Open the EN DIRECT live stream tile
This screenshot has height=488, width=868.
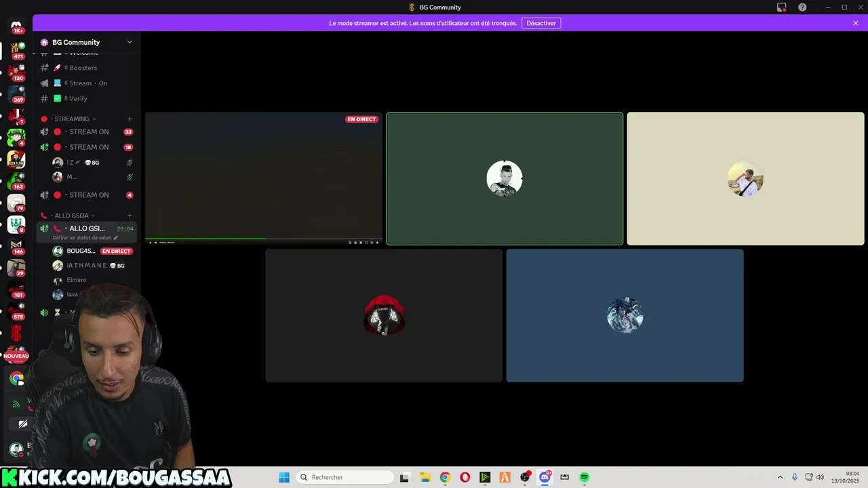coord(264,179)
